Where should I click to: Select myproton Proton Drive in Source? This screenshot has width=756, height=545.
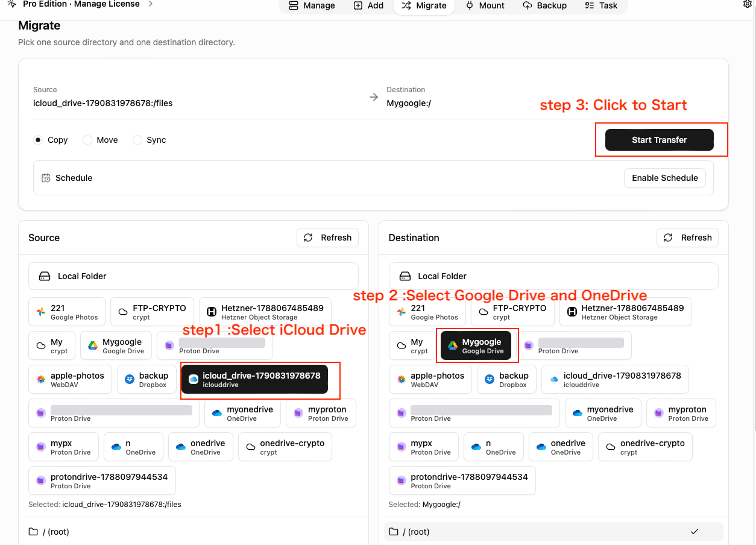(x=321, y=413)
